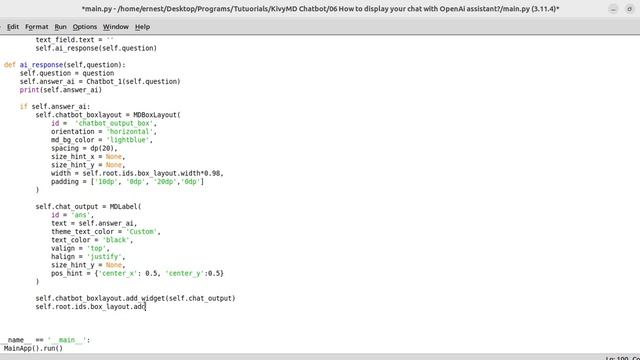Click the 'def ai_response(self,question):' line
This screenshot has width=640, height=360.
click(x=64, y=65)
